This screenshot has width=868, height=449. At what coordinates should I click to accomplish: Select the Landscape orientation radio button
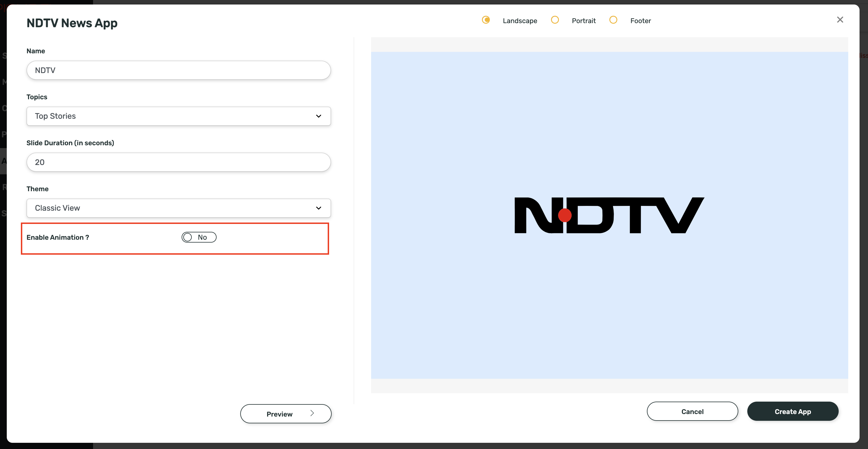486,20
